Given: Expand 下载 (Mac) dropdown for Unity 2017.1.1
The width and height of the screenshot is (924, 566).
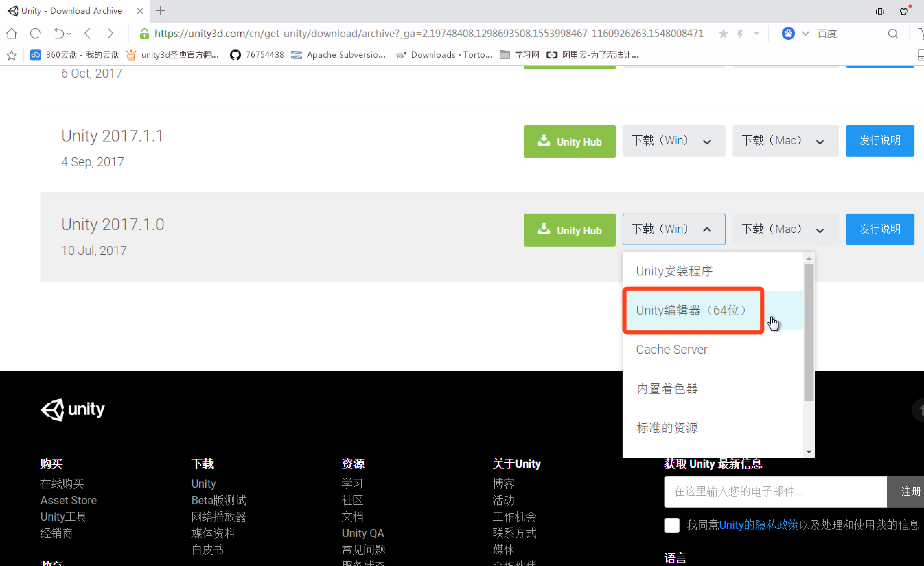Looking at the screenshot, I should click(785, 141).
